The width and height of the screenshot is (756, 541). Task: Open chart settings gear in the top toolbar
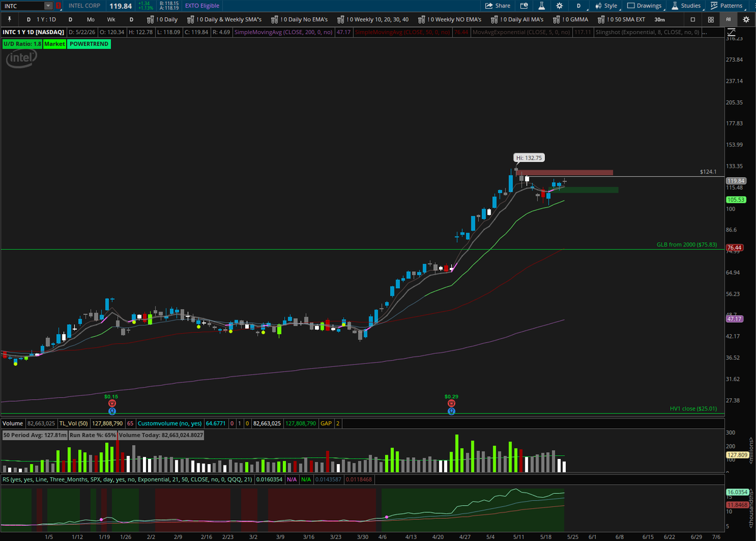559,6
